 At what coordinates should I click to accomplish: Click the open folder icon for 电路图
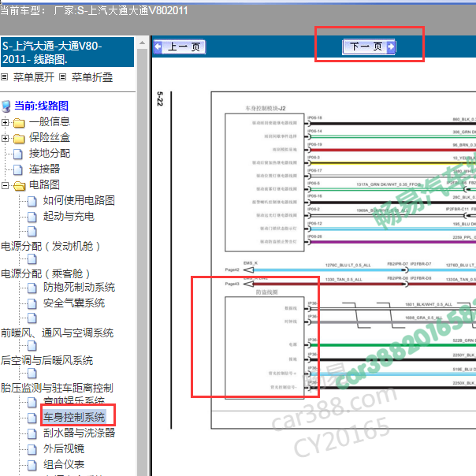tap(19, 186)
